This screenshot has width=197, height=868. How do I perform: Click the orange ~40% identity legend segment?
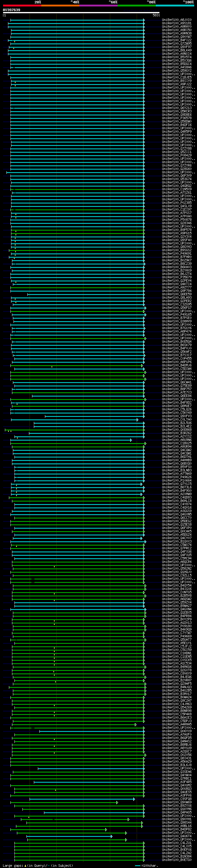(x=60, y=6)
